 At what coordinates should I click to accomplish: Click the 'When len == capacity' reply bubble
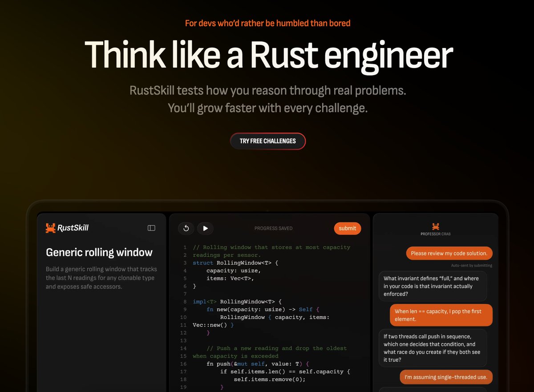[441, 315]
